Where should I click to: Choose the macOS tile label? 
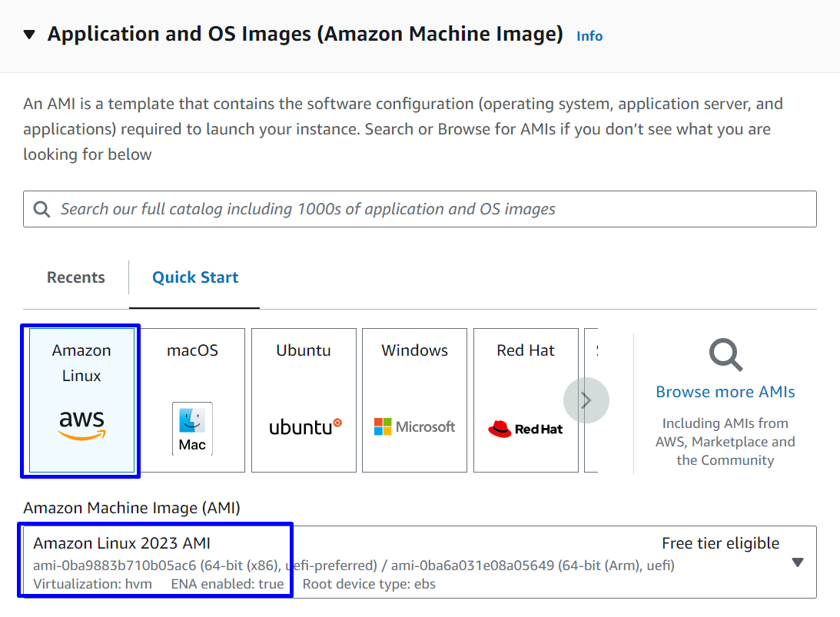[x=192, y=350]
